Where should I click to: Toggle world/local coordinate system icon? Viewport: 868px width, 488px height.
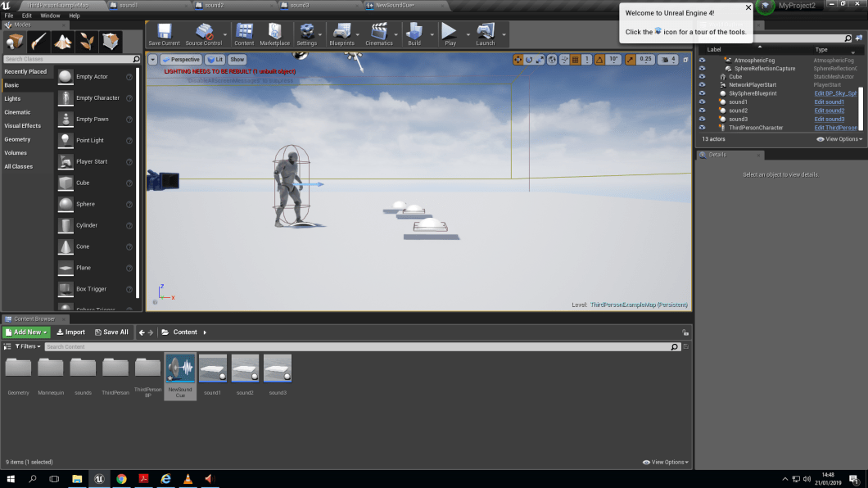coord(552,59)
